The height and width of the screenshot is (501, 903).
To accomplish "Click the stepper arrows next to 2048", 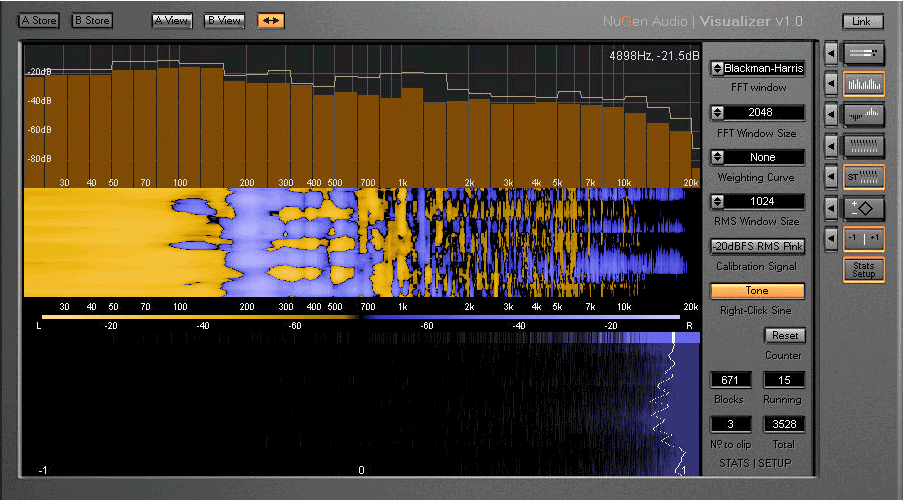I will 717,112.
